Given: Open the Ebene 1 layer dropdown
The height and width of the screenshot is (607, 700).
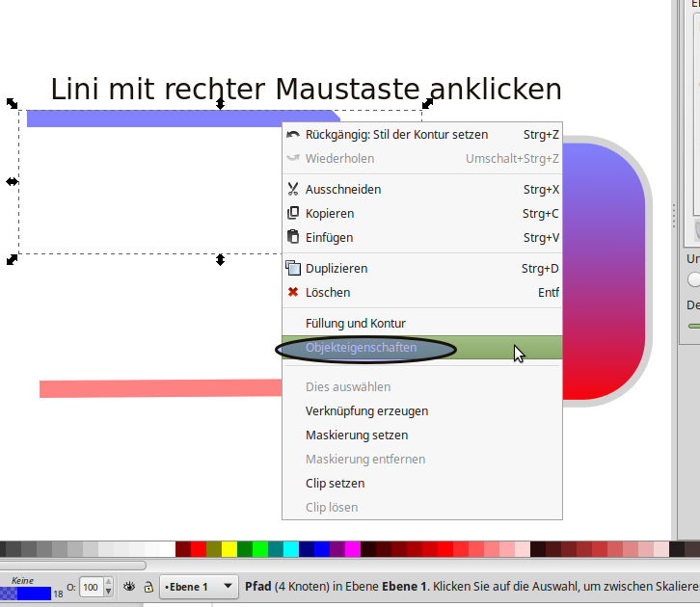Looking at the screenshot, I should (x=199, y=587).
